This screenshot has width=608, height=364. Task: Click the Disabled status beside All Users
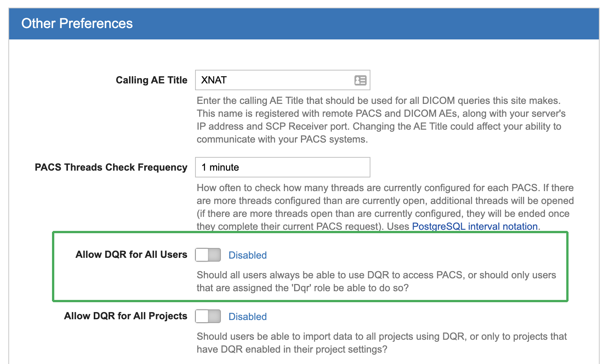tap(247, 255)
